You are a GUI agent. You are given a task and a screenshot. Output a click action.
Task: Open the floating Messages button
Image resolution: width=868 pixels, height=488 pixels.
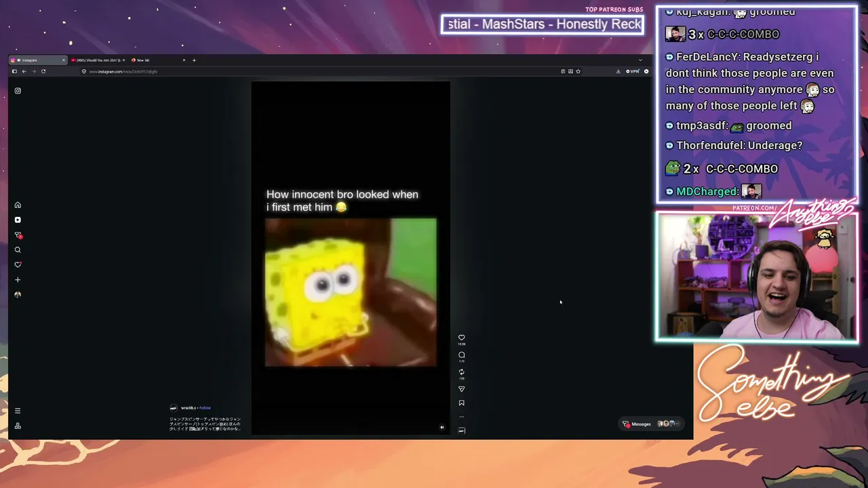[651, 424]
